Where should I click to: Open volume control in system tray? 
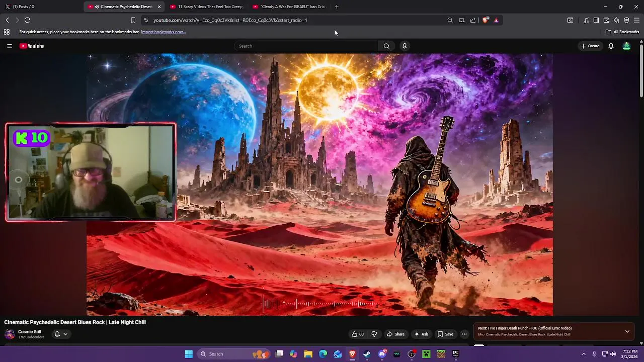click(x=613, y=354)
